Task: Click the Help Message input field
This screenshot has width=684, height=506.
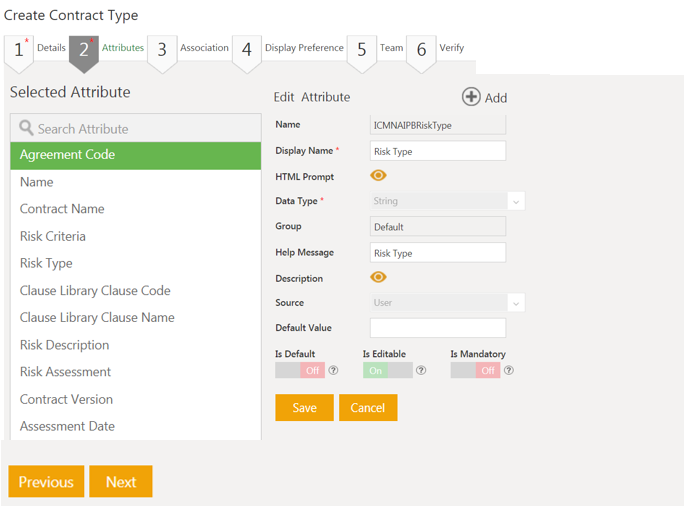Action: (438, 253)
